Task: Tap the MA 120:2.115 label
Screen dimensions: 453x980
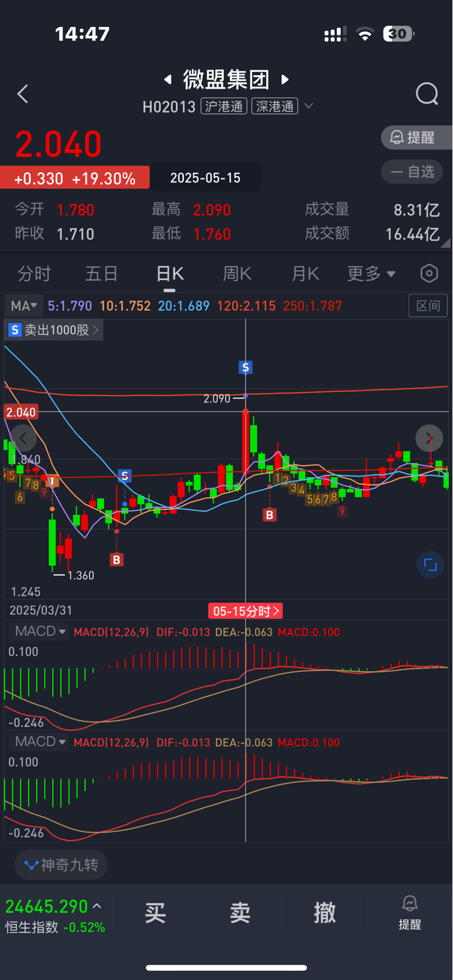Action: tap(246, 306)
